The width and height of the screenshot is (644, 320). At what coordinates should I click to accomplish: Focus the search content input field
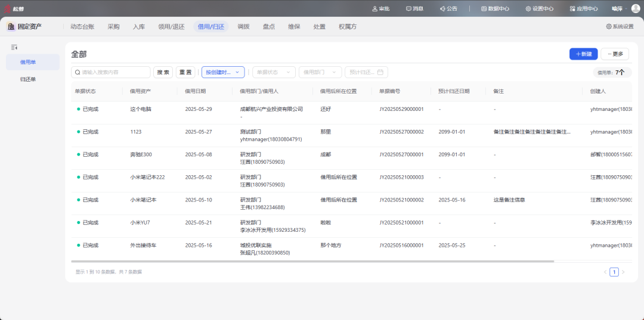(114, 72)
